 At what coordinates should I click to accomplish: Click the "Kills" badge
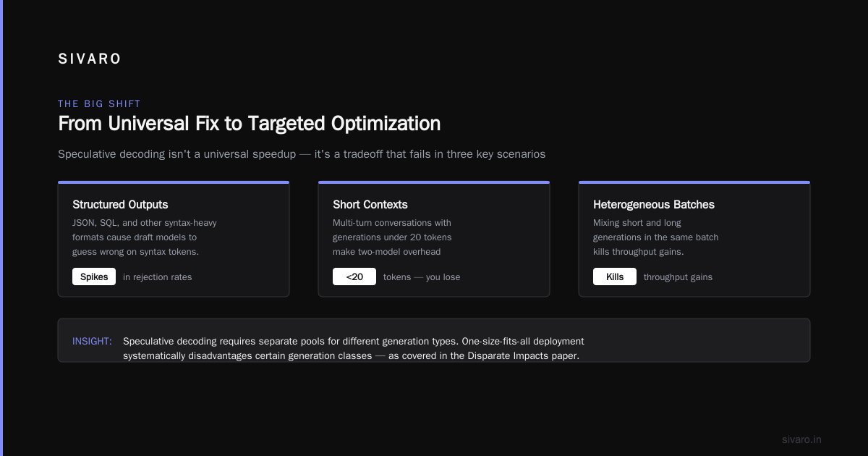coord(615,276)
